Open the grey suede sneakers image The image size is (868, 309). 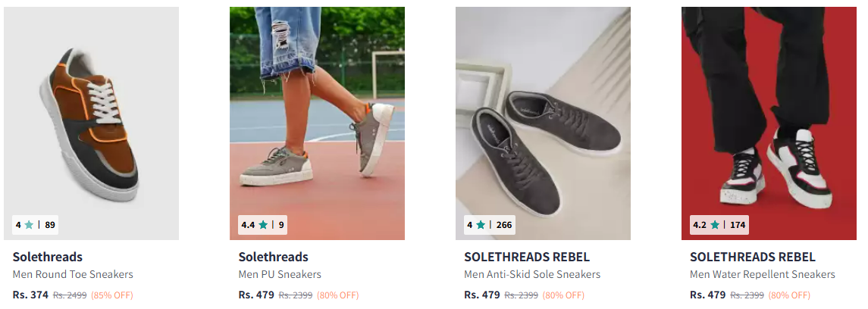(x=543, y=123)
